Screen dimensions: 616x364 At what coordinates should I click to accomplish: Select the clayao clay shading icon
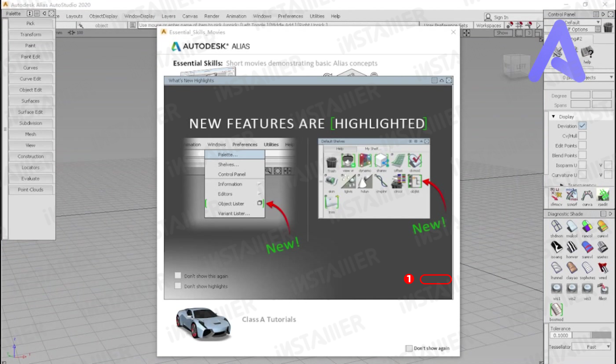572,268
